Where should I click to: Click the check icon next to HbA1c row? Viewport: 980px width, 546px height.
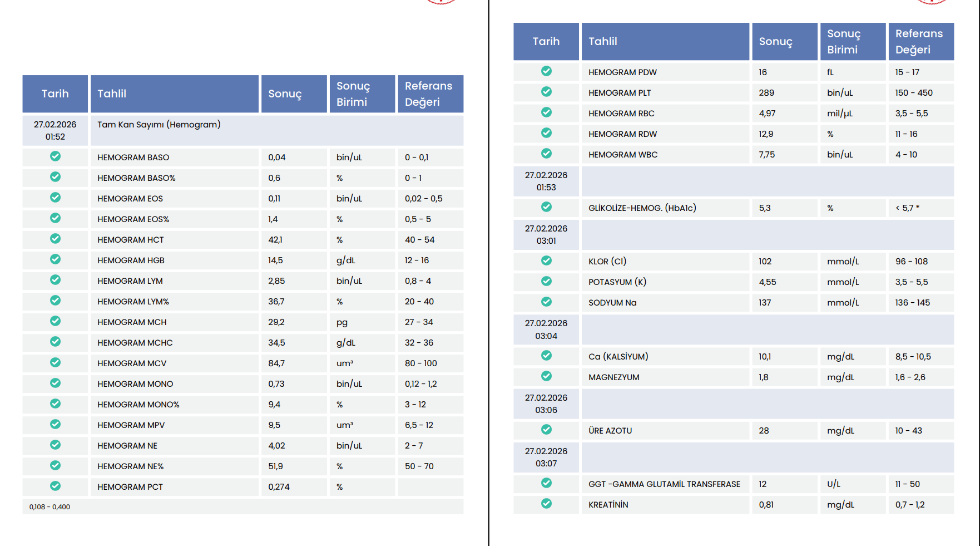coord(546,207)
